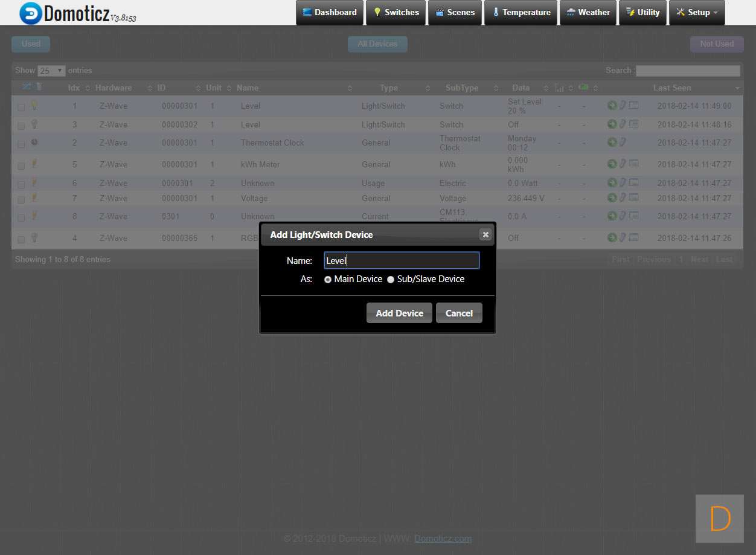Screen dimensions: 756x555
Task: Sort table by Last Seen column
Action: (x=671, y=88)
